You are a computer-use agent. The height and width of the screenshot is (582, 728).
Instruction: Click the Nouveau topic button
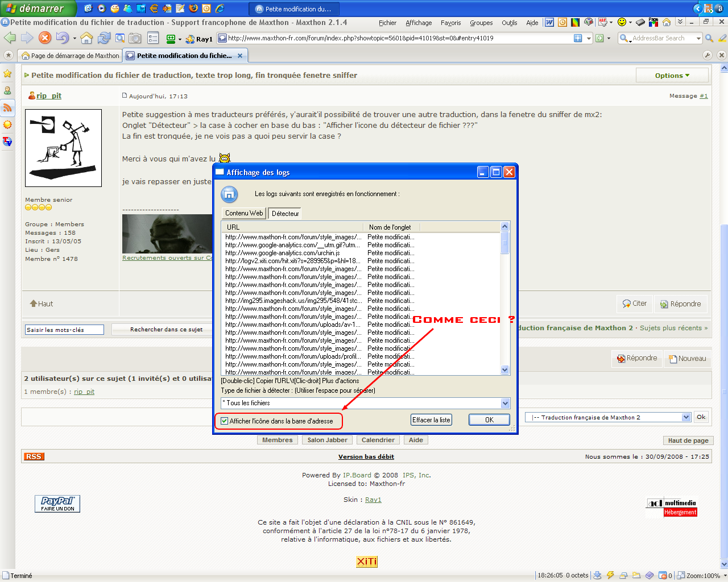[x=687, y=359]
